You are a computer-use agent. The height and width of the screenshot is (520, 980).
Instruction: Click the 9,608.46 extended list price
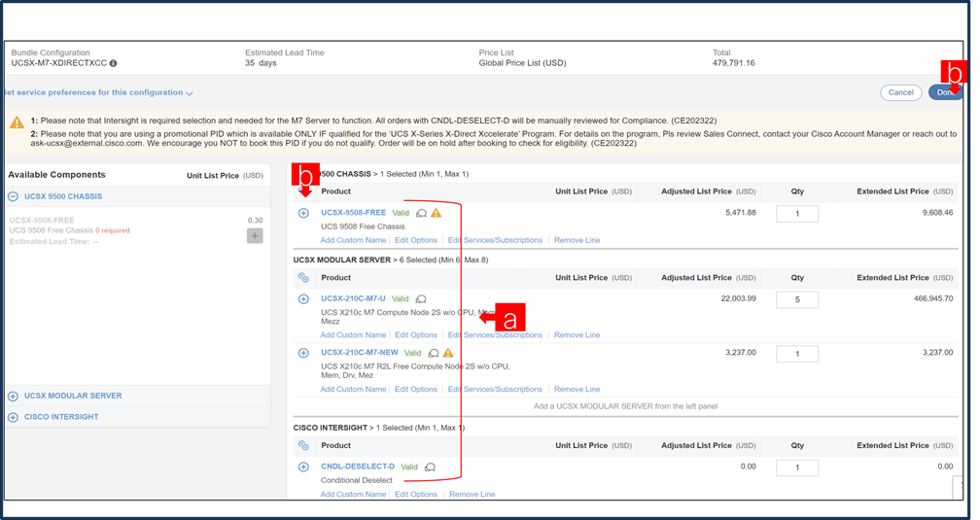[x=937, y=213]
